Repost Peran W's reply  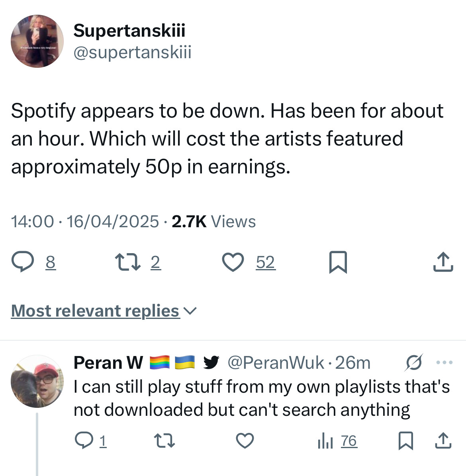point(164,441)
